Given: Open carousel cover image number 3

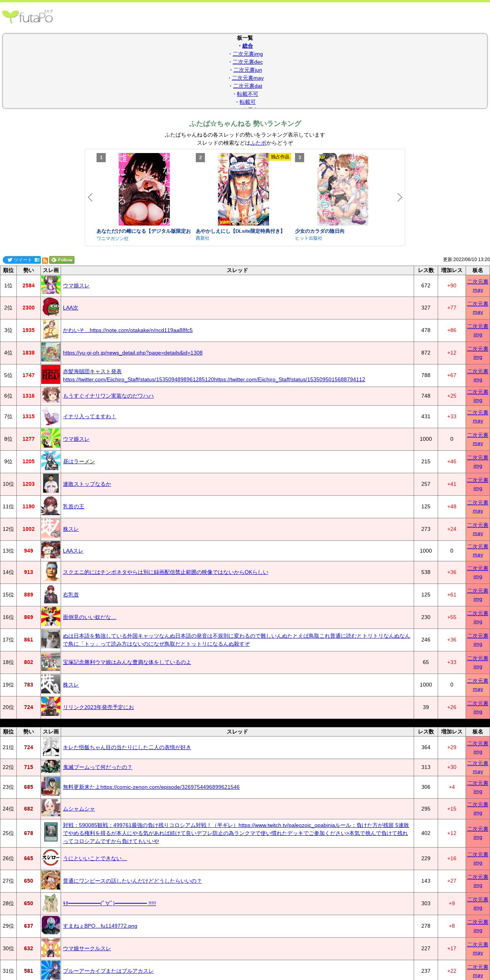Looking at the screenshot, I should [343, 189].
